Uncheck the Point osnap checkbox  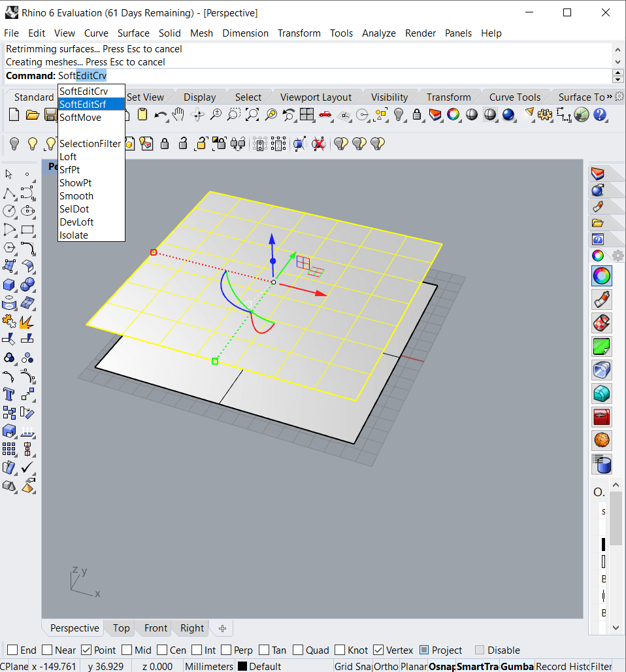click(86, 650)
